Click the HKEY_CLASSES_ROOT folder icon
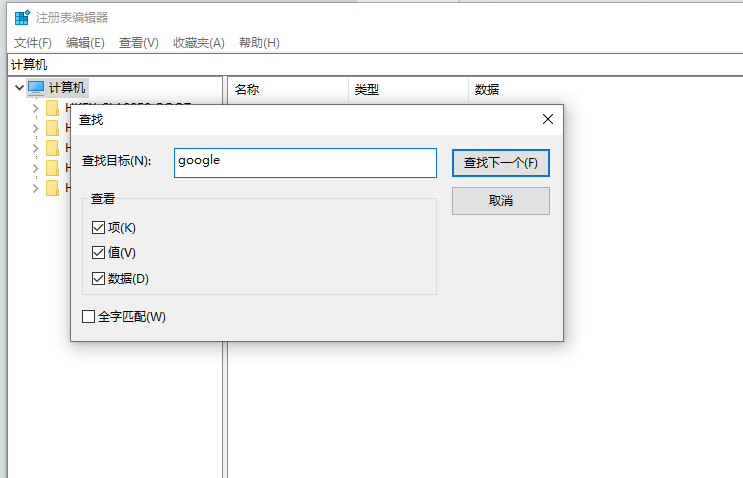 [x=53, y=108]
